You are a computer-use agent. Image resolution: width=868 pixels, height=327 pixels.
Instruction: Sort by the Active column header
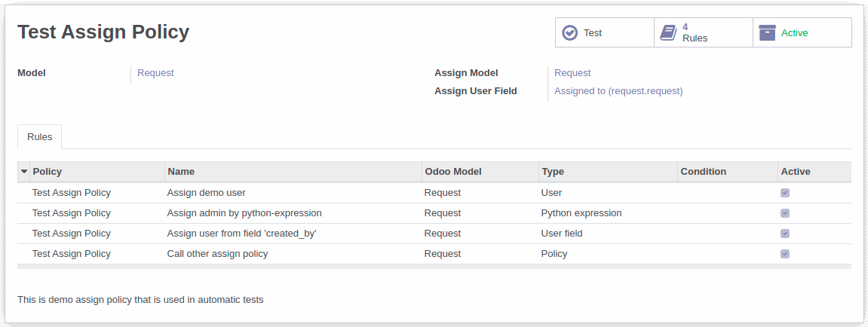pyautogui.click(x=814, y=172)
